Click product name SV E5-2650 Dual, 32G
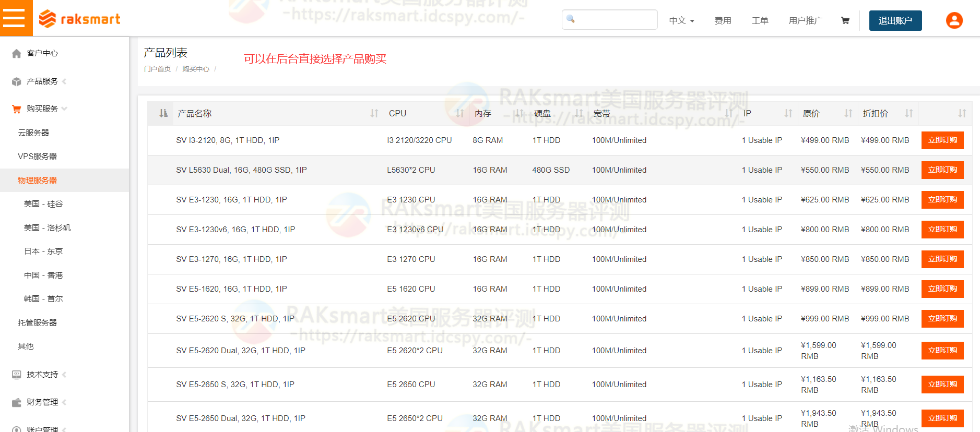 point(241,418)
